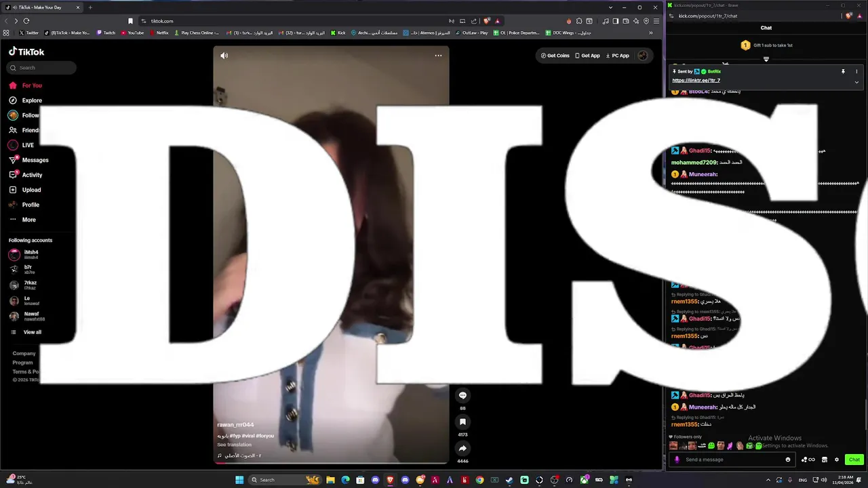Open the browser main menu
Screen dimensions: 868x488
point(656,21)
